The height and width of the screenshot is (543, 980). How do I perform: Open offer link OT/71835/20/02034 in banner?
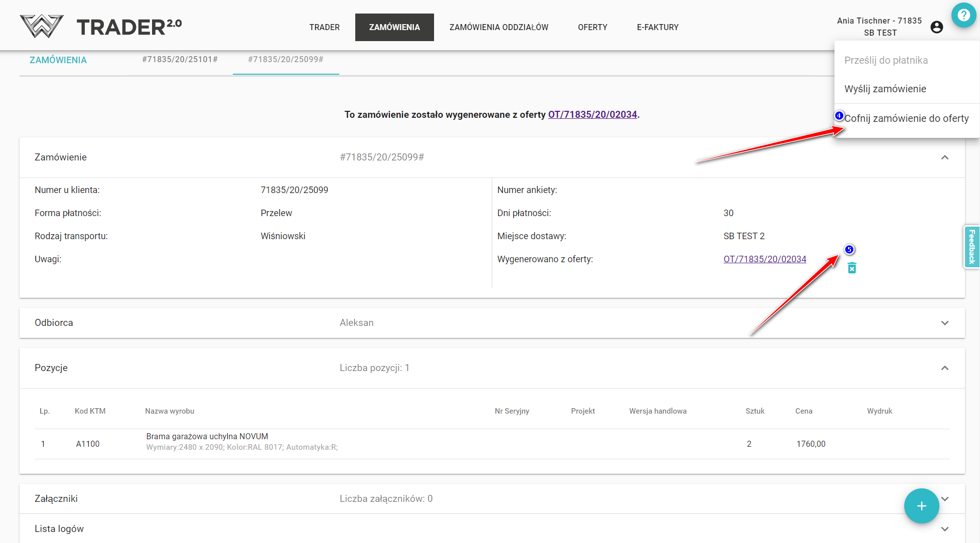[x=592, y=115]
